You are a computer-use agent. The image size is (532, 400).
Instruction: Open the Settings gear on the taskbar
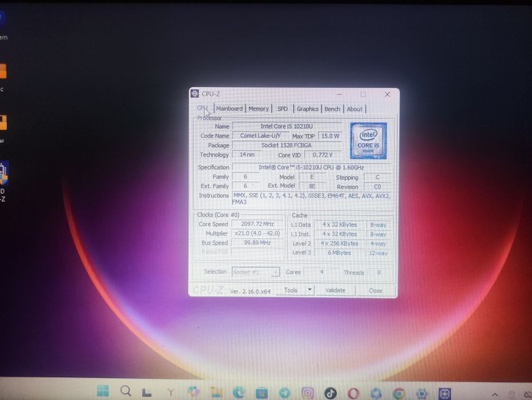pos(422,394)
